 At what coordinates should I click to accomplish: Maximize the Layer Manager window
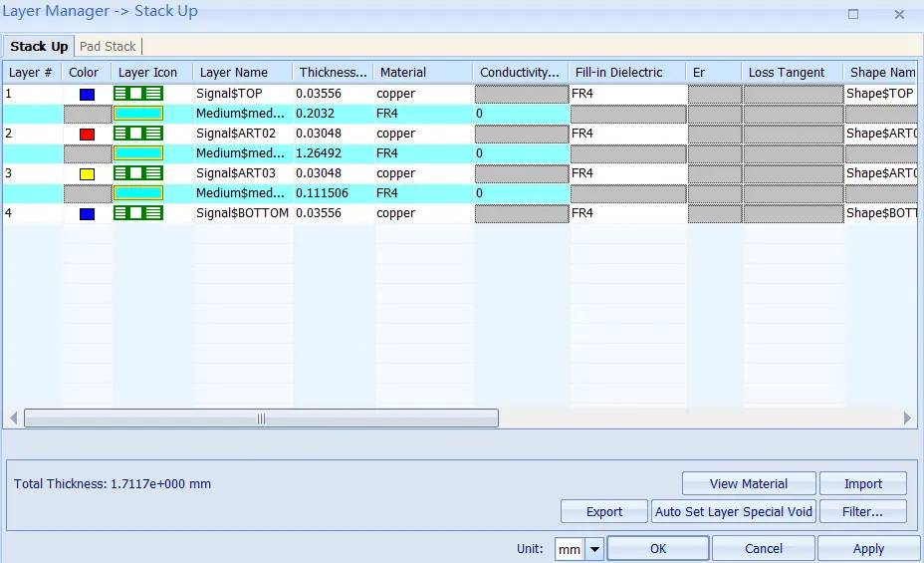(x=852, y=14)
